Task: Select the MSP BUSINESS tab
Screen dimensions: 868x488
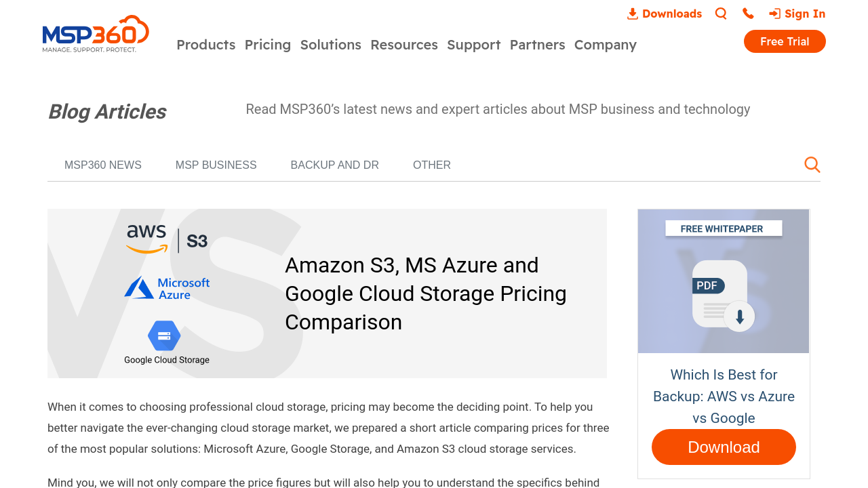Action: [x=216, y=165]
